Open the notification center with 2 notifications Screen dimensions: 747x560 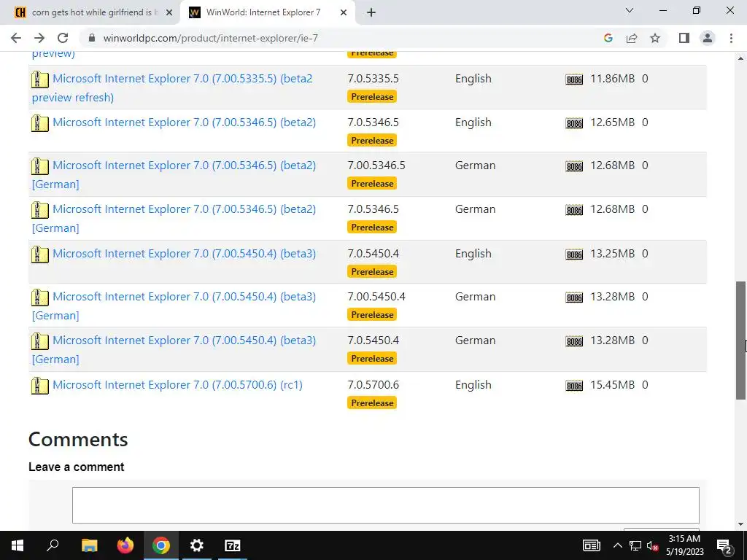click(x=724, y=545)
